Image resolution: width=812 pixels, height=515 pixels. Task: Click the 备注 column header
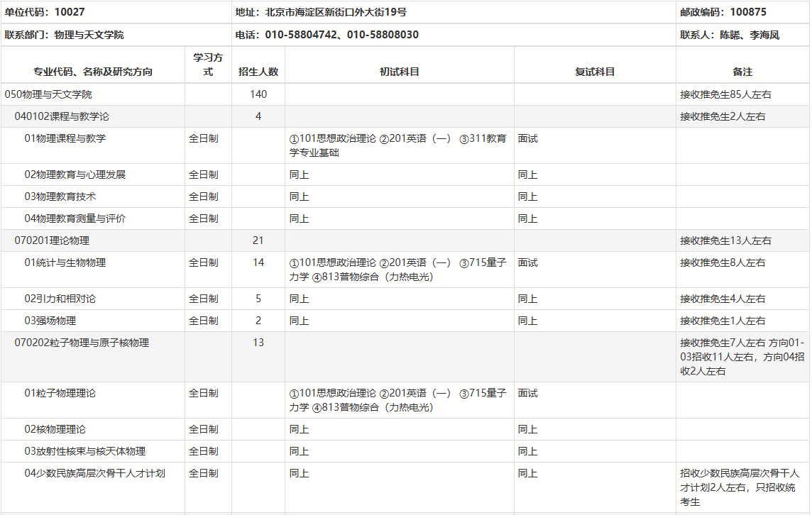pos(742,72)
